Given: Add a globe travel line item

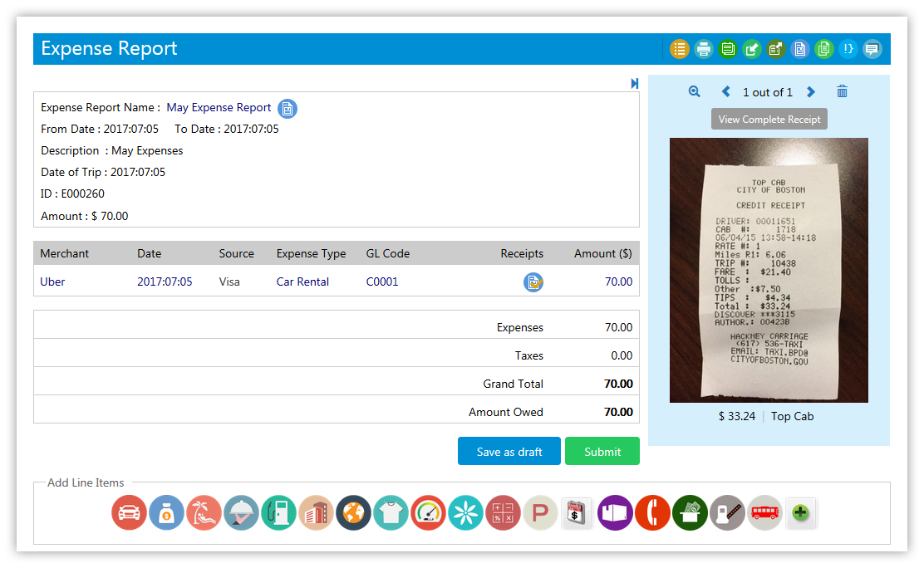Looking at the screenshot, I should tap(354, 512).
